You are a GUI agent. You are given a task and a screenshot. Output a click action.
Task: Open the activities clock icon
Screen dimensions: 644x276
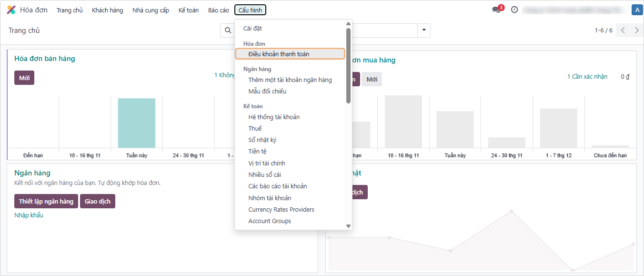[514, 10]
